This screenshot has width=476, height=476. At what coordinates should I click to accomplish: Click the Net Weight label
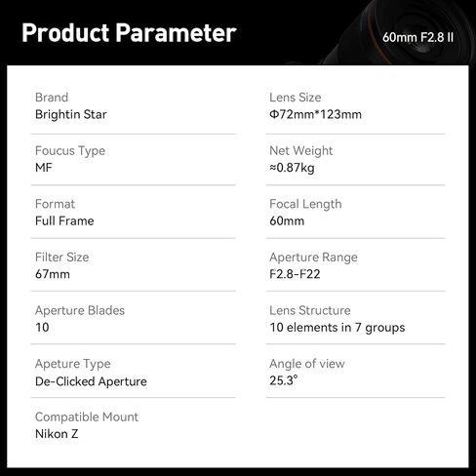tap(301, 151)
